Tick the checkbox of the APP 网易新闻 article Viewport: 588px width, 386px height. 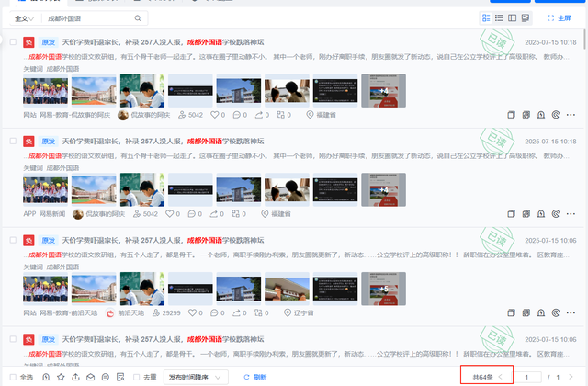(x=13, y=141)
